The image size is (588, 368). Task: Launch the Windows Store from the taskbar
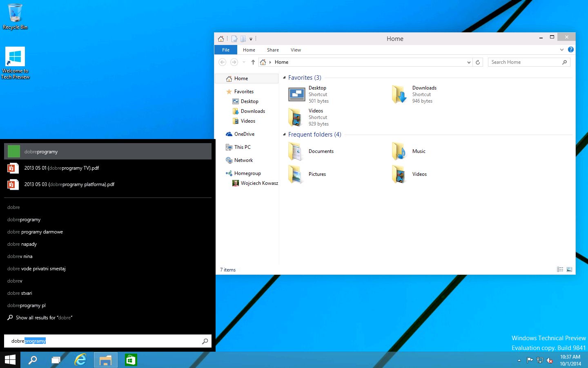tap(131, 360)
